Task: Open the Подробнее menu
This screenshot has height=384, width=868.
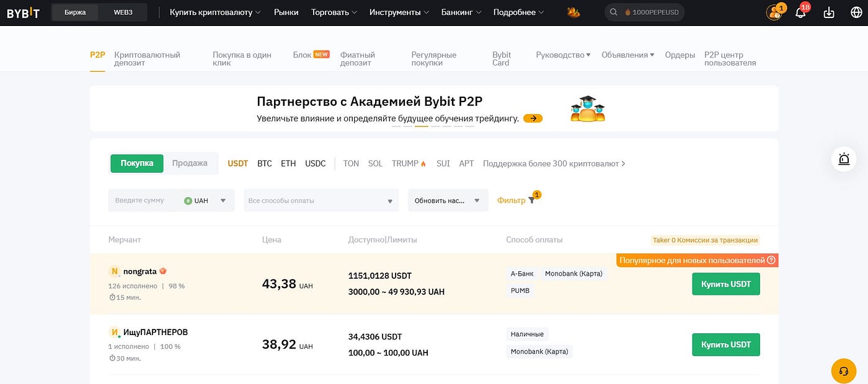Action: coord(519,12)
